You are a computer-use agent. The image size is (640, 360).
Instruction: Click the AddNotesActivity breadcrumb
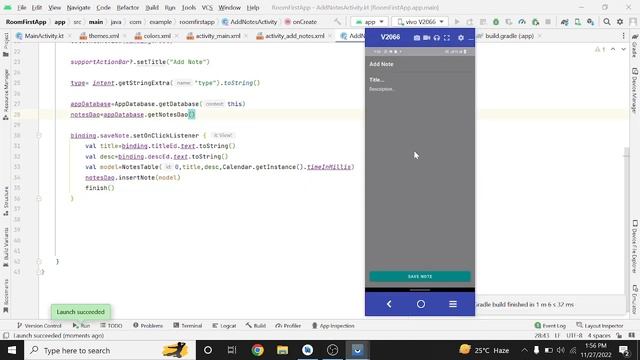[249, 22]
